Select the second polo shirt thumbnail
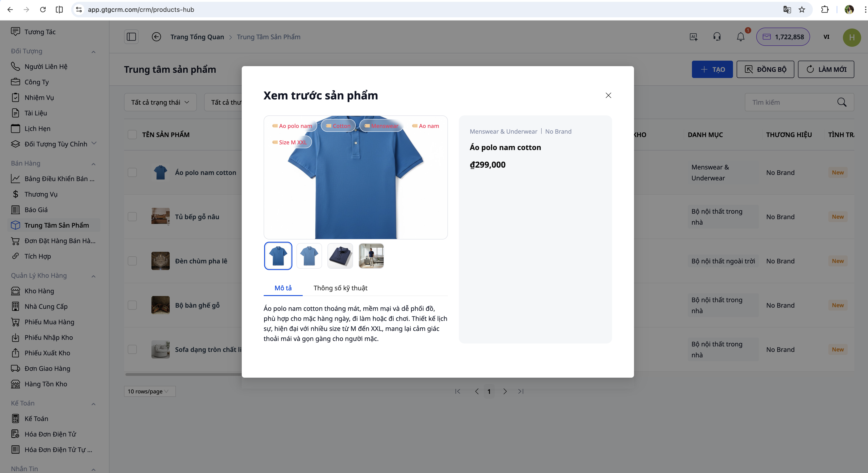The width and height of the screenshot is (868, 473). [x=309, y=256]
